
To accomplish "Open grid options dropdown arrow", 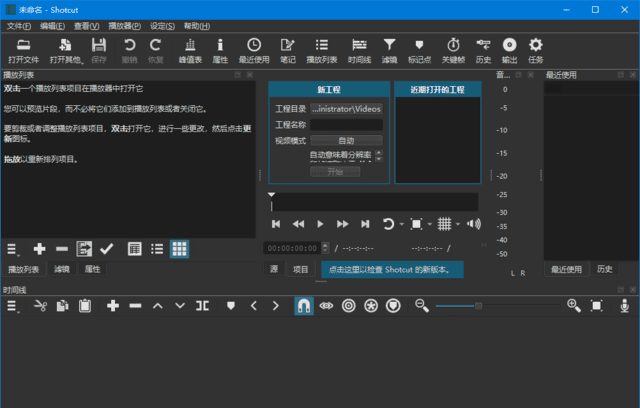I will 458,224.
